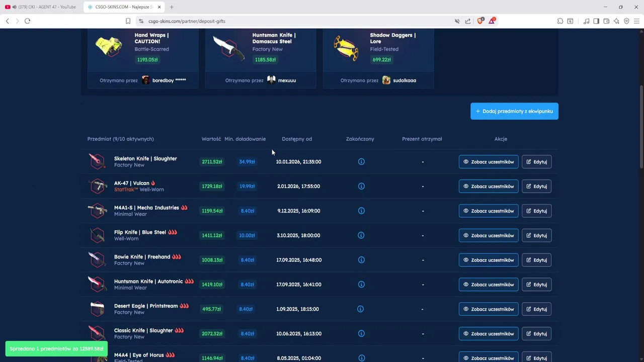Switch to the OKI - AGENT 47 YouTube tab

[41, 7]
